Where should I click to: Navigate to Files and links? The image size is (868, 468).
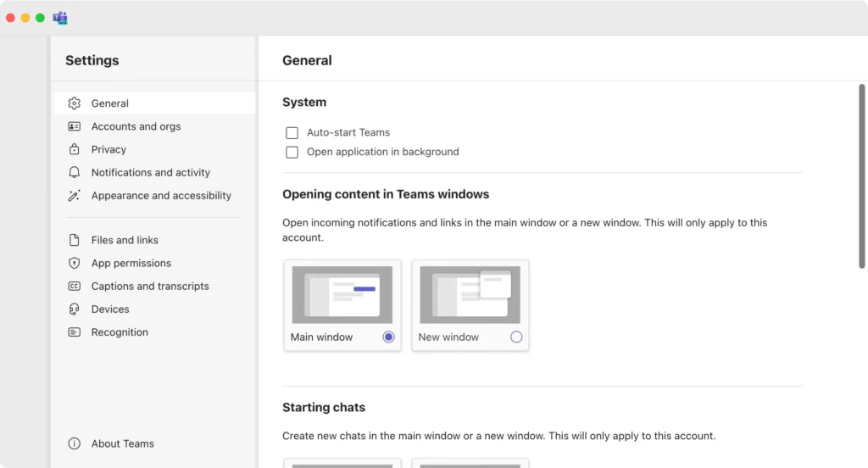pyautogui.click(x=154, y=240)
